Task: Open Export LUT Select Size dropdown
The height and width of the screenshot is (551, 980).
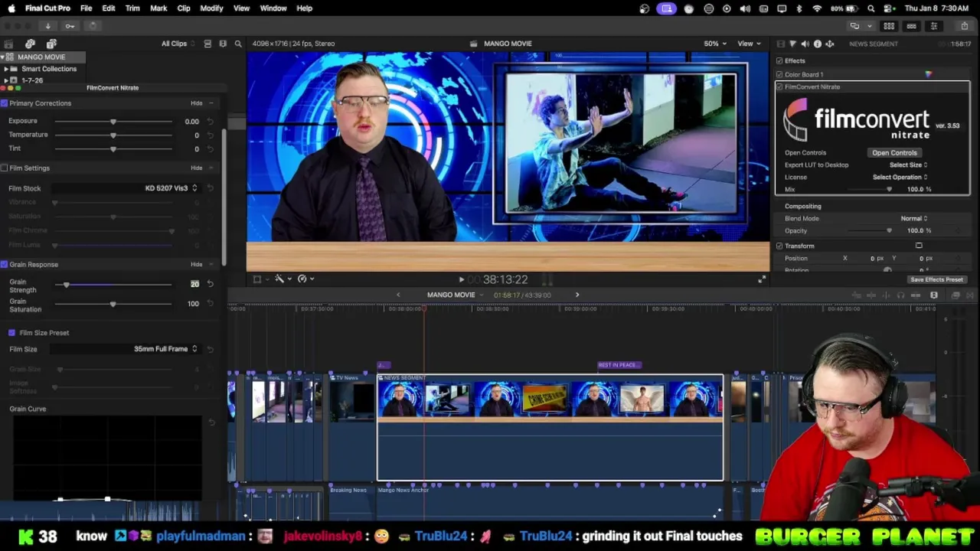Action: coord(908,165)
